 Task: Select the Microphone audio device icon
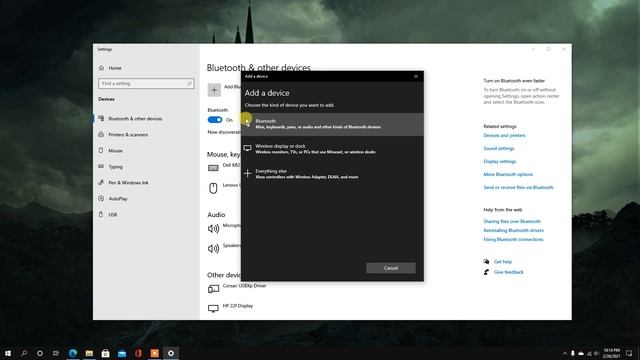click(x=213, y=229)
